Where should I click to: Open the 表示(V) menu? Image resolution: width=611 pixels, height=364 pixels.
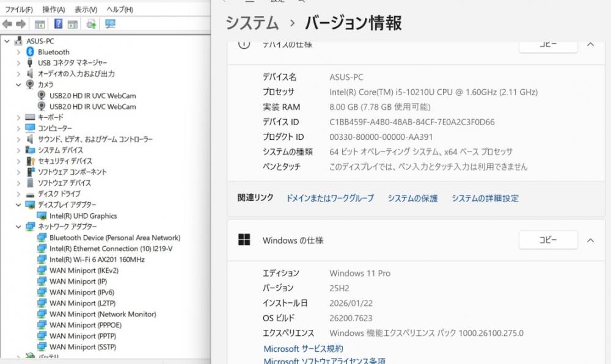click(86, 10)
